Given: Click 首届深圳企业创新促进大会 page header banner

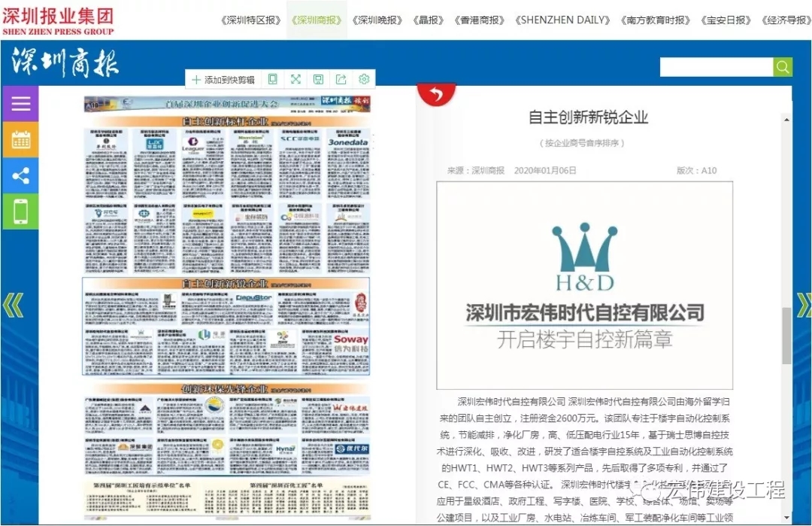Looking at the screenshot, I should (x=227, y=104).
